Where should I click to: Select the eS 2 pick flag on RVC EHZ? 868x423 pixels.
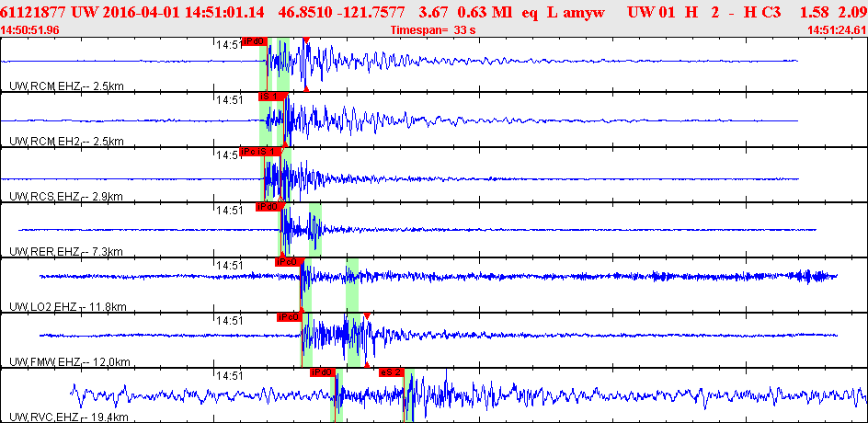coord(392,372)
